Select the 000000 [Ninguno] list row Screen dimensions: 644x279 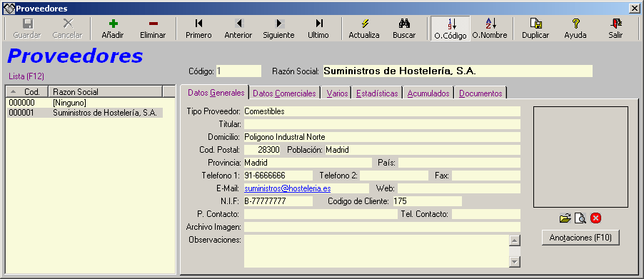point(85,103)
